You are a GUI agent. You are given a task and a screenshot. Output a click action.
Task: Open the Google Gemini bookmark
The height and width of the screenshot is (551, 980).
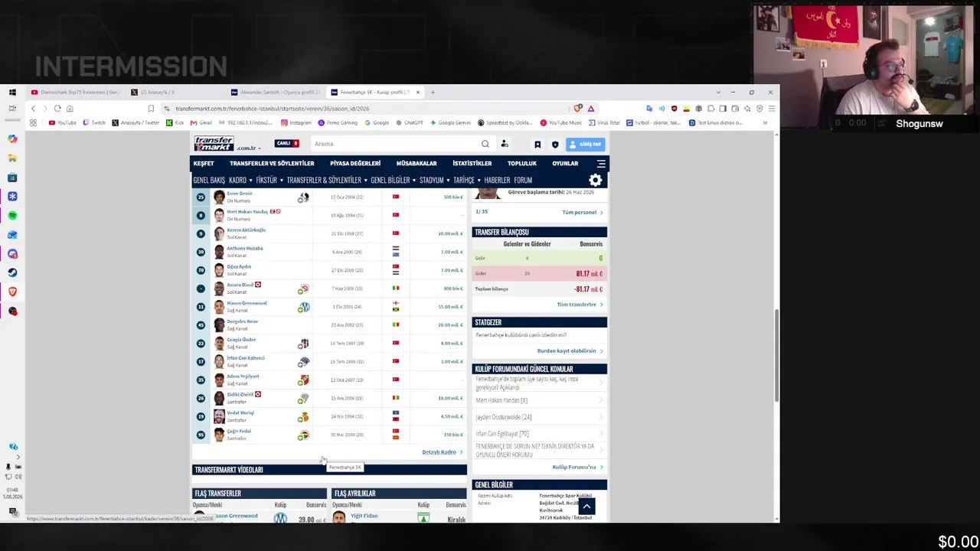coord(450,122)
